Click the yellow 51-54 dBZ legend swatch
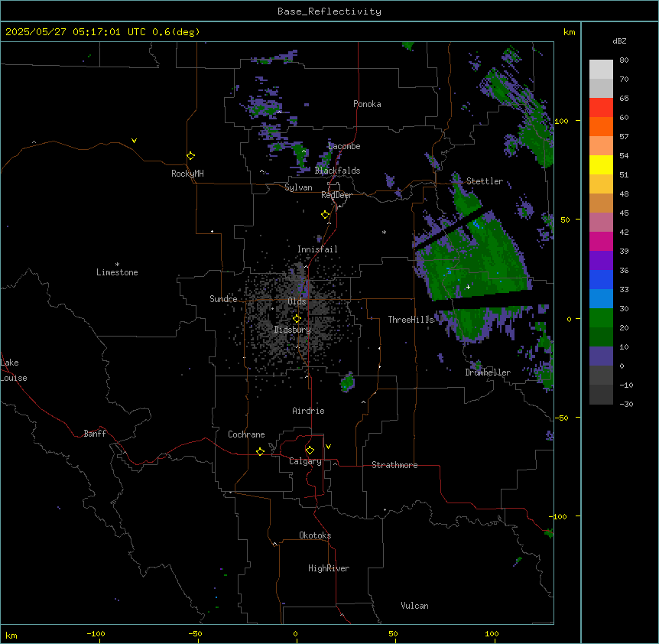Image resolution: width=659 pixels, height=644 pixels. coord(601,164)
